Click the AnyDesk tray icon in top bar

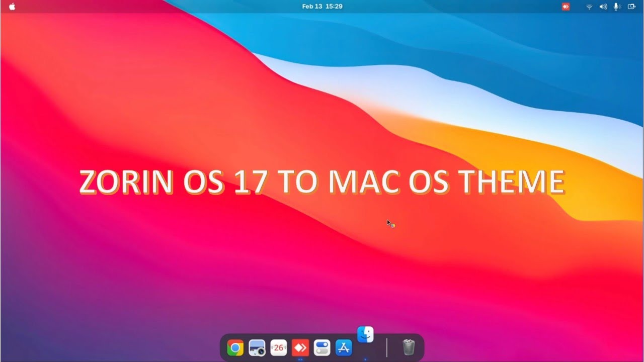[x=566, y=7]
